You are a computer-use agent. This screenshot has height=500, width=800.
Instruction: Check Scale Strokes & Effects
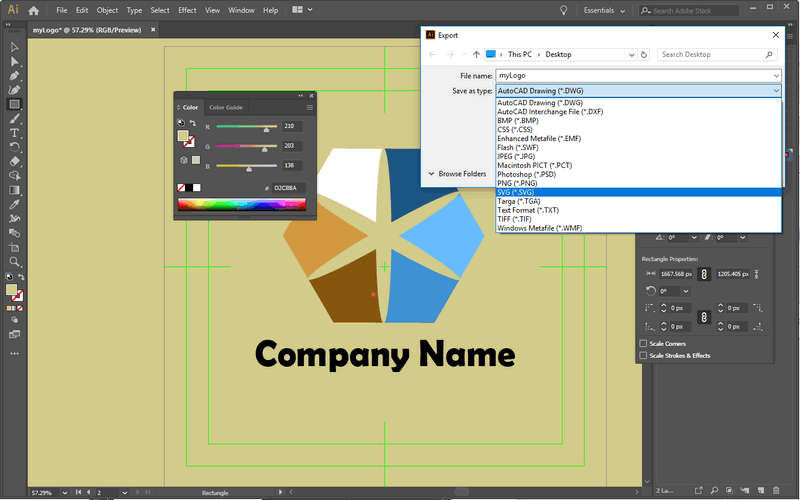[643, 355]
